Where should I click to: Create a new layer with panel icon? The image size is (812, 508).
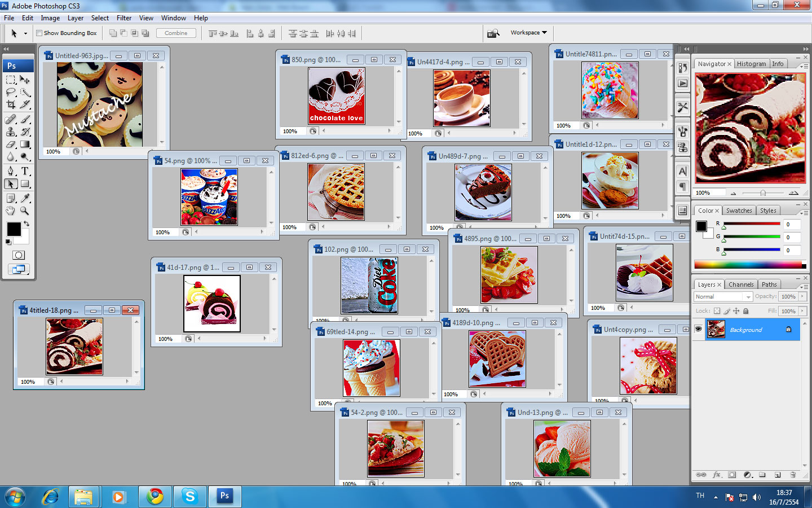(x=778, y=475)
